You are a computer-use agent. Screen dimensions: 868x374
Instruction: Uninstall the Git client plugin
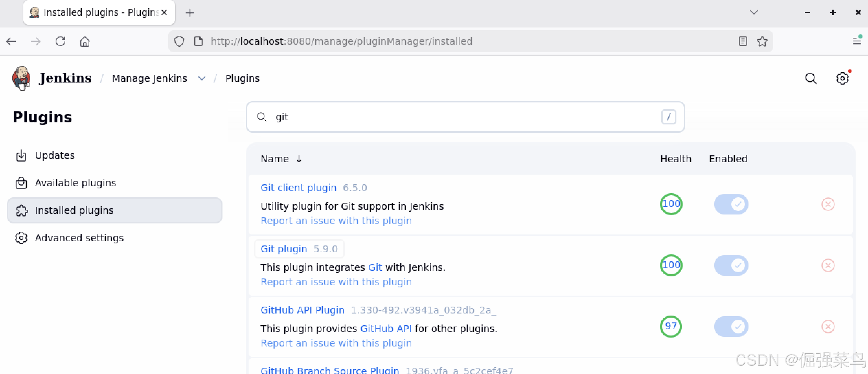click(x=828, y=204)
